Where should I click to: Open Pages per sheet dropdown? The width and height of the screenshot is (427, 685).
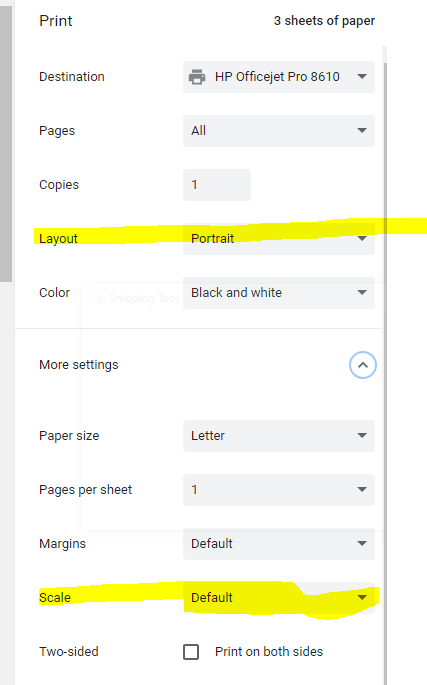279,490
